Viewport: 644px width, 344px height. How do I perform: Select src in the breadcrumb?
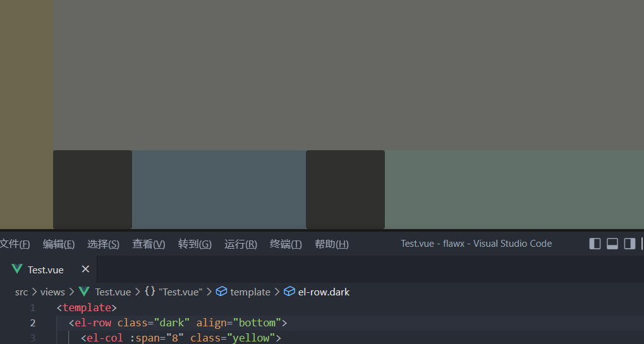coord(21,292)
